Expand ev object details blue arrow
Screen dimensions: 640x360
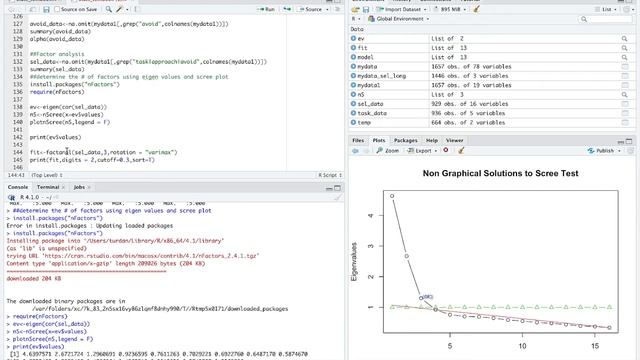point(353,38)
